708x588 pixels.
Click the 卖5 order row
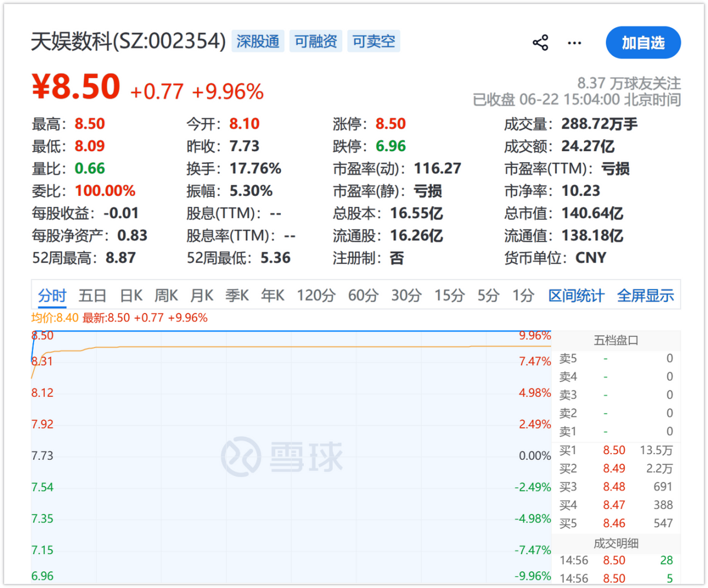pyautogui.click(x=616, y=359)
